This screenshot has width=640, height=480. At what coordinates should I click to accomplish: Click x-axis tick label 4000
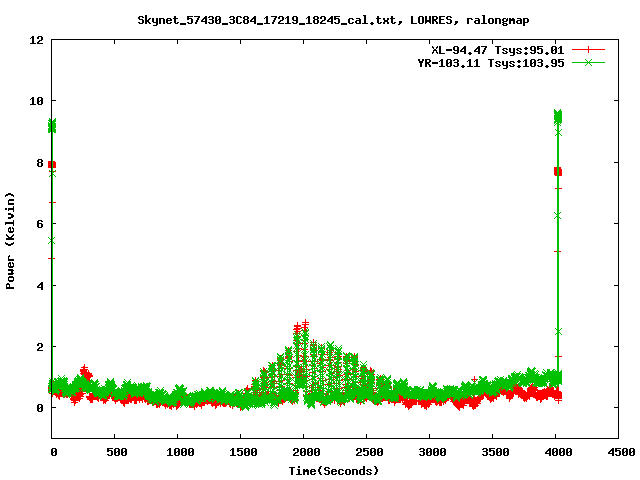point(558,452)
